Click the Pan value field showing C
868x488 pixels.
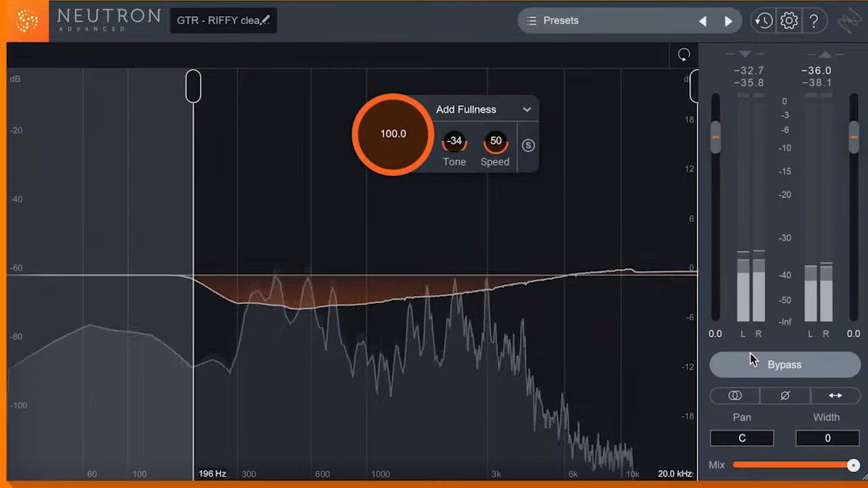click(x=742, y=438)
